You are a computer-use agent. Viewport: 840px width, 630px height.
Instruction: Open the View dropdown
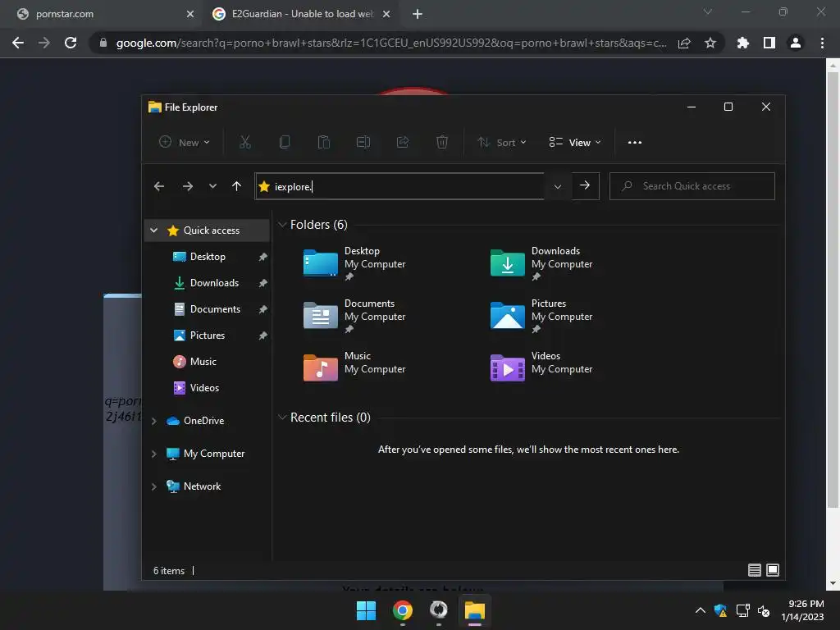click(575, 142)
